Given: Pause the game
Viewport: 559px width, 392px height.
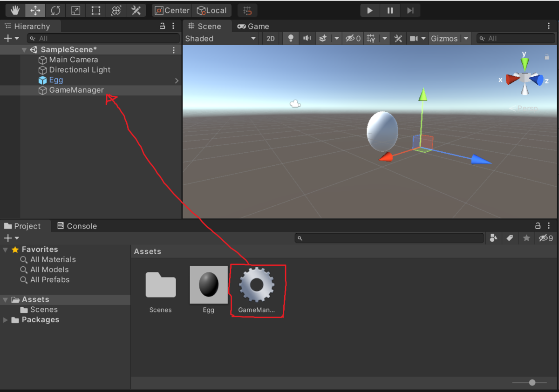Looking at the screenshot, I should tap(390, 10).
